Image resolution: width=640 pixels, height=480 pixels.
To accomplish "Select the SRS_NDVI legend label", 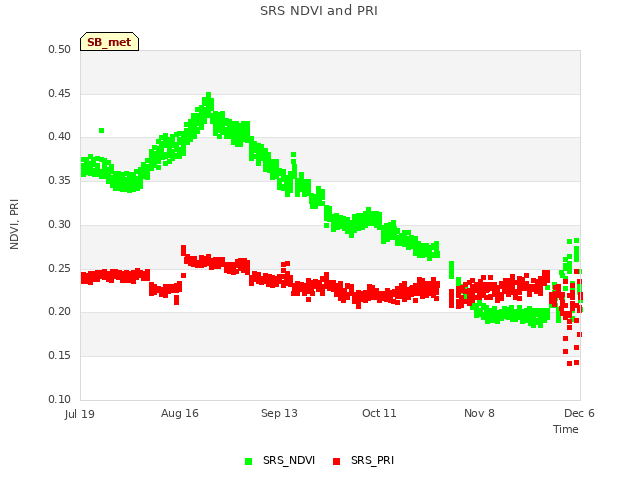I will pyautogui.click(x=289, y=460).
